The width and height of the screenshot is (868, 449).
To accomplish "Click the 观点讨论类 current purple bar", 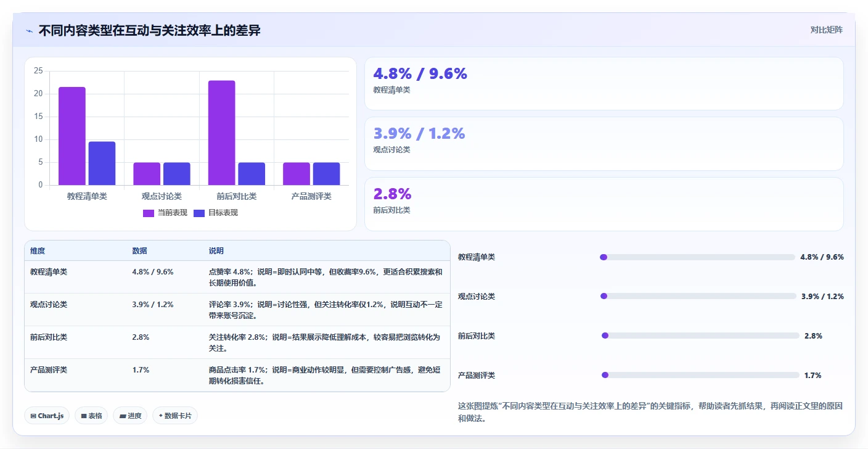I will [147, 174].
